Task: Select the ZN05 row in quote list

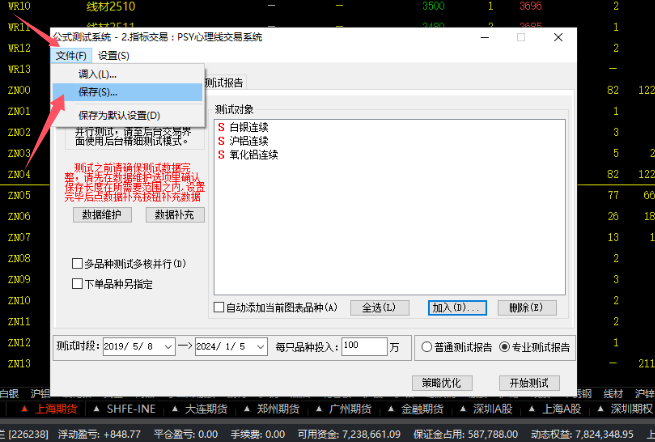Action: (x=19, y=195)
